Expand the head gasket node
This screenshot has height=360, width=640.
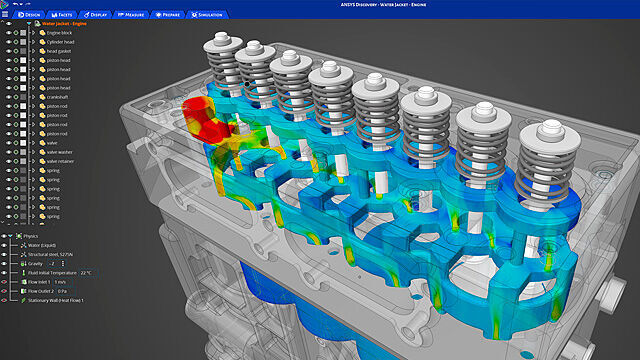point(34,51)
